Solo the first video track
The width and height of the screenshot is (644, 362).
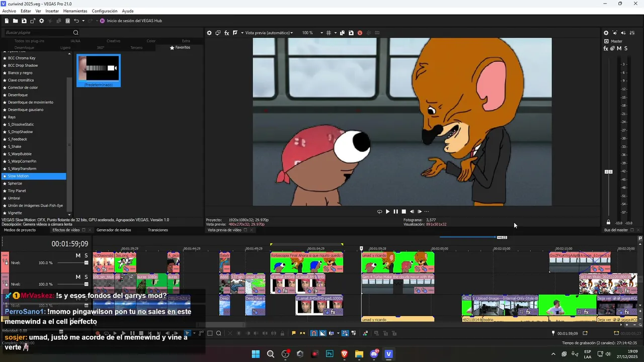[86, 255]
